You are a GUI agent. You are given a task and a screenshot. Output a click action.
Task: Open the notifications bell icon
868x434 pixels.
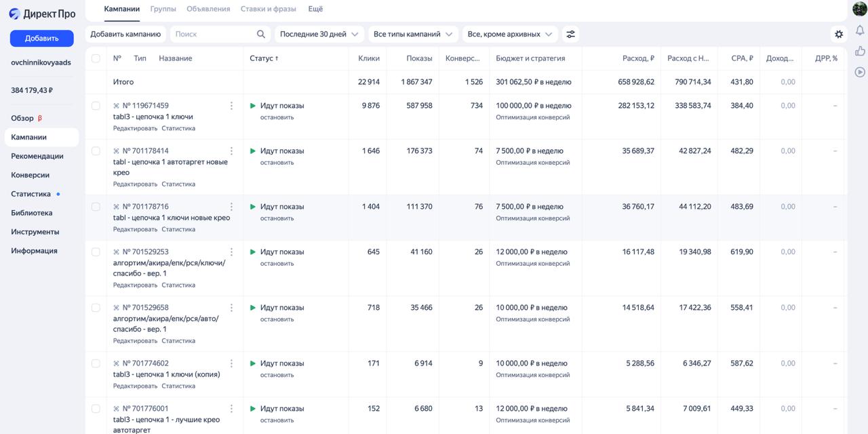coord(860,31)
